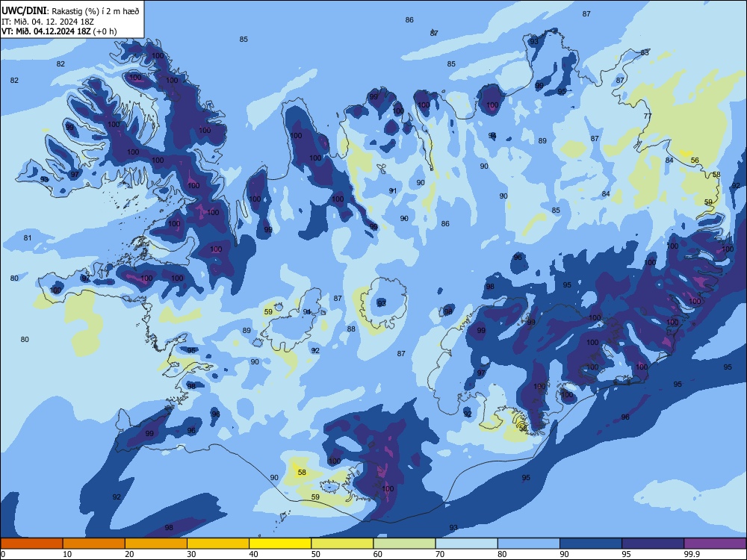
Task: Click the UWC/DINI title text
Action: (x=24, y=10)
